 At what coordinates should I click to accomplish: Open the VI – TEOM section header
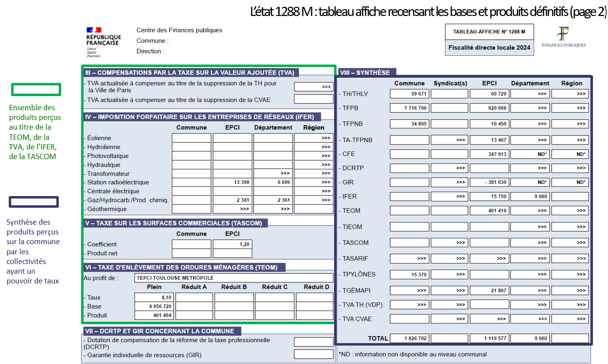pos(184,267)
